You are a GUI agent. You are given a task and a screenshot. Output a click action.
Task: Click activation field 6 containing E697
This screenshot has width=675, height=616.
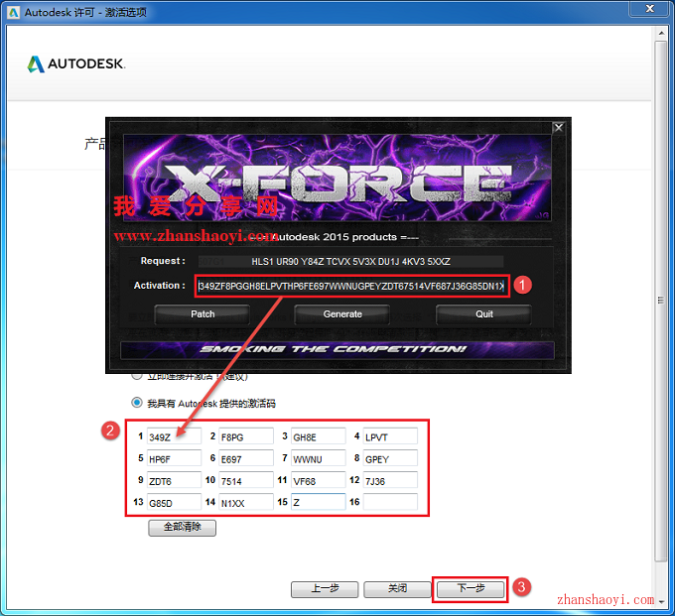tap(246, 458)
